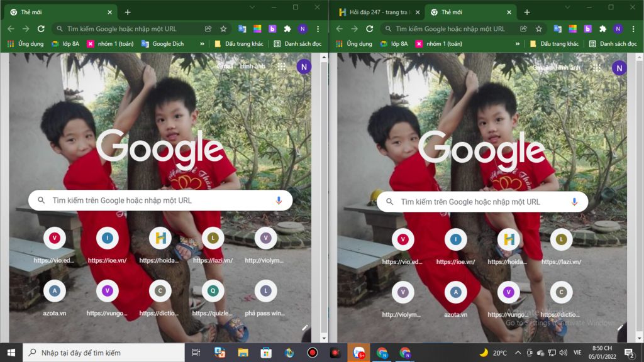The image size is (644, 362).
Task: Expand hidden bookmarks chevron in right window
Action: click(518, 43)
